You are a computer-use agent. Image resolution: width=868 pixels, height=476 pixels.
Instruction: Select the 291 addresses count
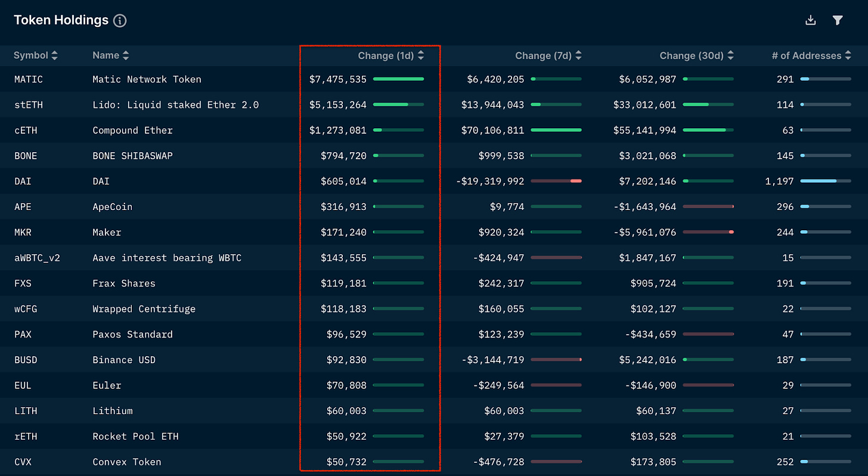785,79
